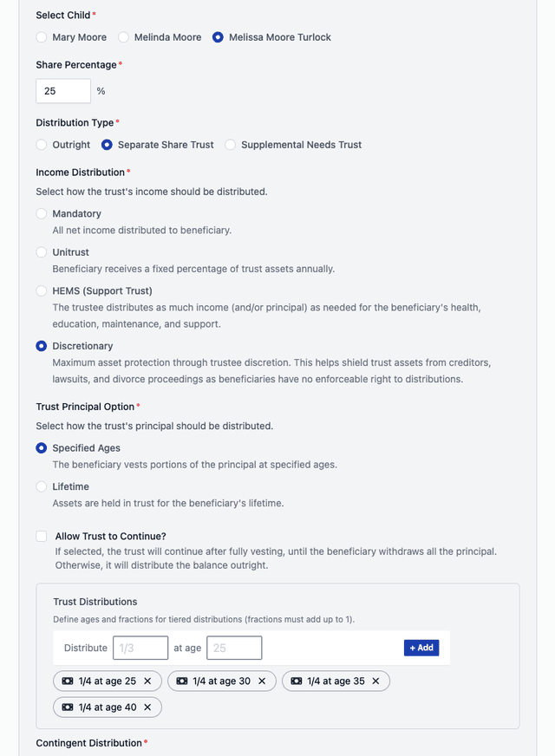Click money icon on age 25 chip

click(x=68, y=681)
